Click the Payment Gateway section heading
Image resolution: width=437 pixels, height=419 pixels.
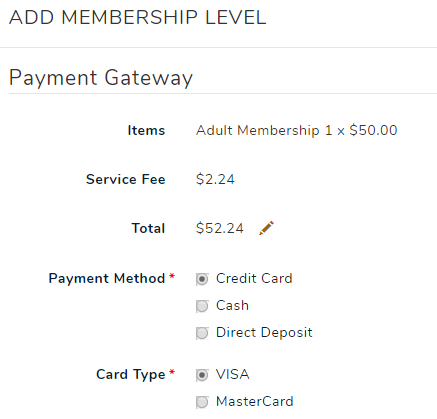click(101, 78)
